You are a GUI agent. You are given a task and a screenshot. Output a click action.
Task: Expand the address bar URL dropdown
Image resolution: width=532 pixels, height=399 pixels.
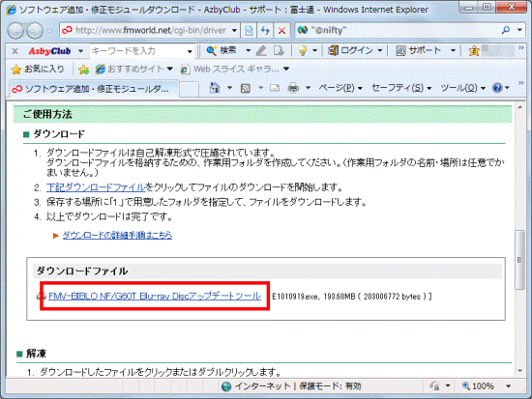[234, 31]
